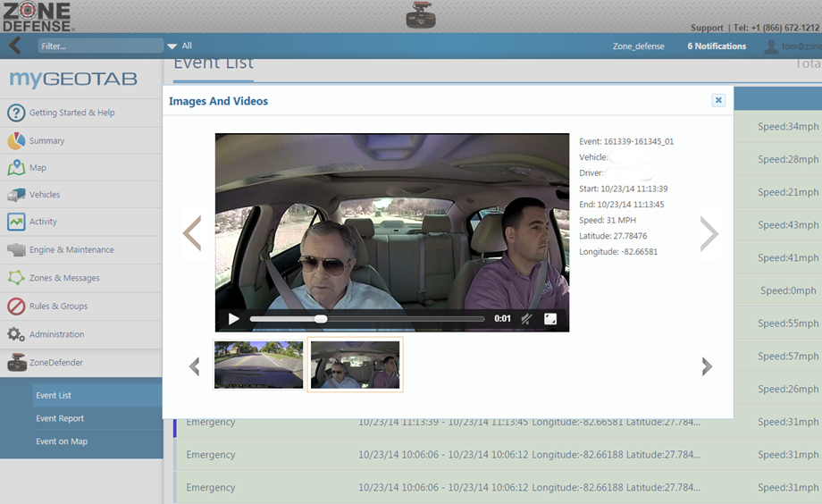Play the in-cab video
This screenshot has height=504, width=822.
(234, 319)
